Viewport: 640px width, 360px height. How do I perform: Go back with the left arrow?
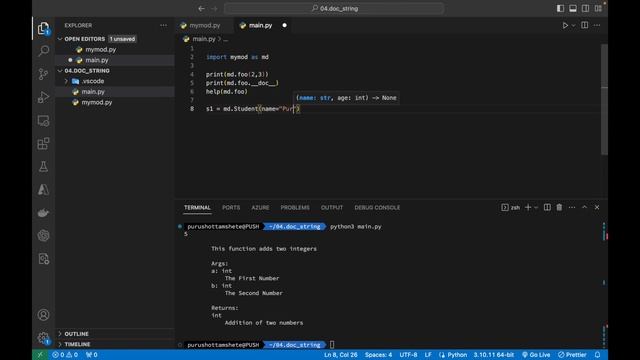tap(201, 8)
